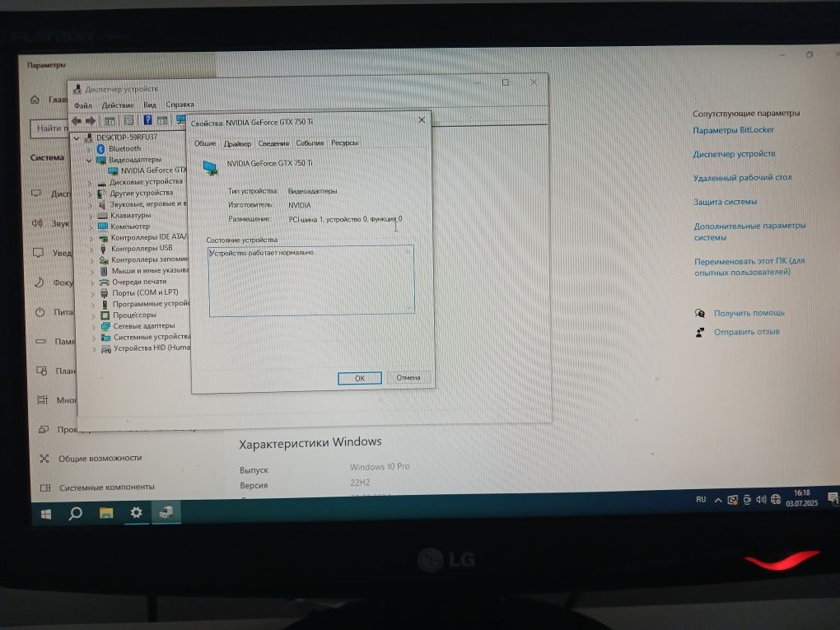
Task: Select the monitor icon next to Компьютер
Action: [x=103, y=226]
